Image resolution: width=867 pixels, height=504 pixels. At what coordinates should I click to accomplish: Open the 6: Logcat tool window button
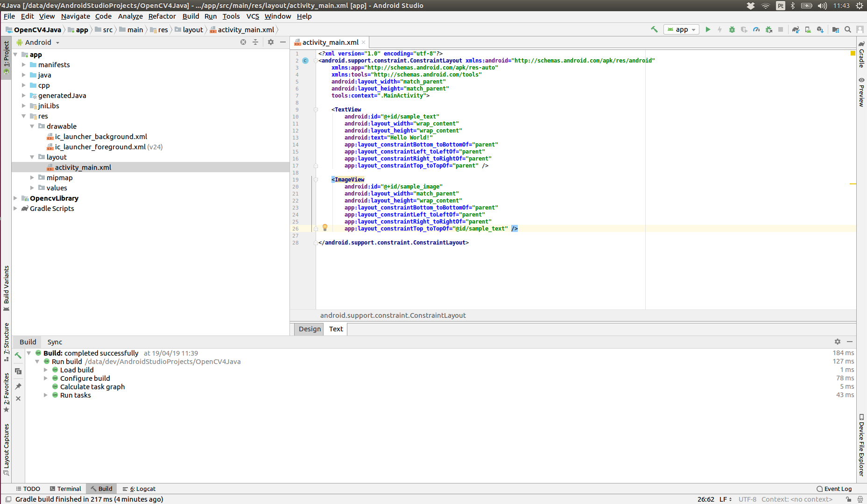pyautogui.click(x=139, y=489)
